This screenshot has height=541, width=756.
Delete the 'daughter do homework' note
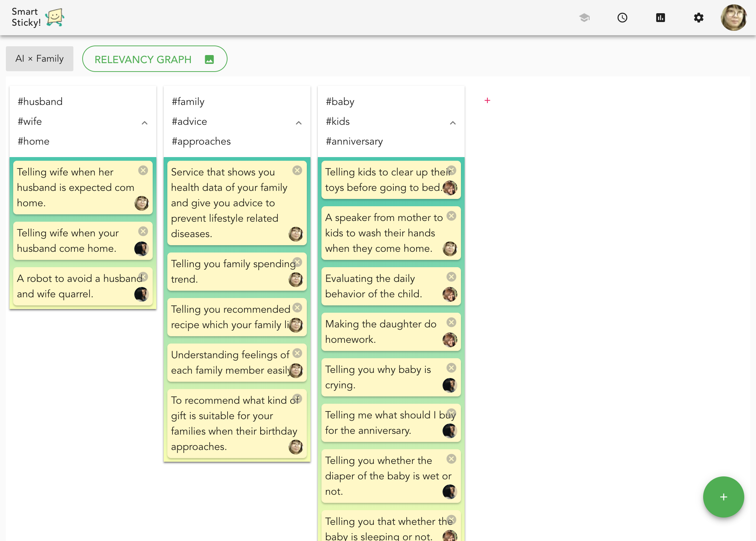451,322
